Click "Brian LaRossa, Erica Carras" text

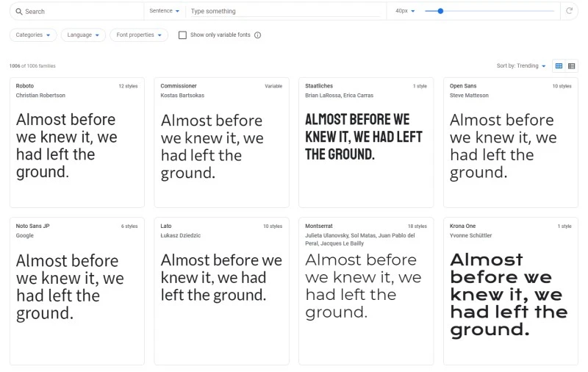coord(340,96)
